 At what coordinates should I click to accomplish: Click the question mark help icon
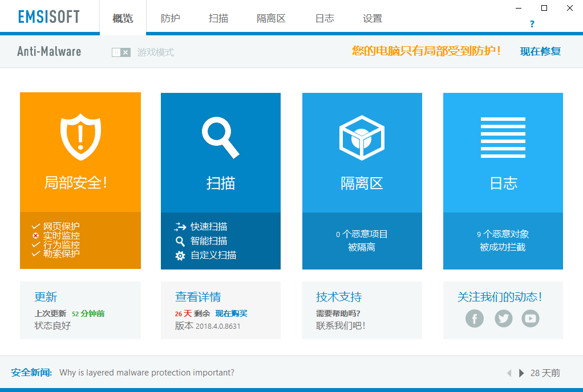coord(532,24)
